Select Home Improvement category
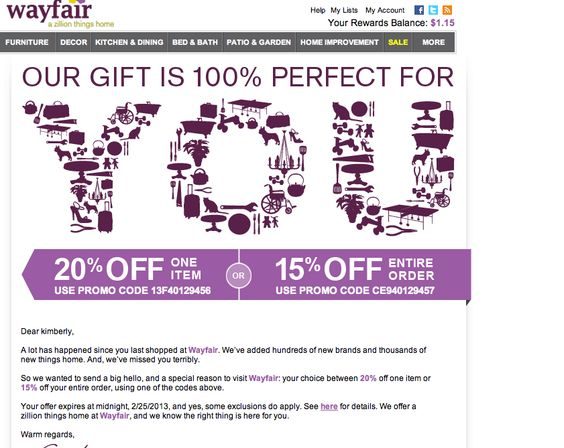The width and height of the screenshot is (564, 448). coord(340,42)
